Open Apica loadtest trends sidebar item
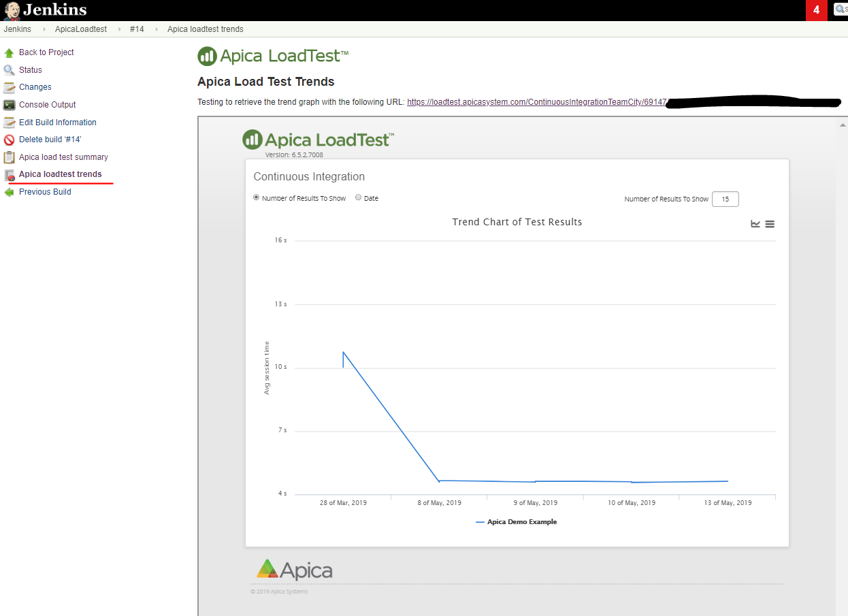The image size is (848, 616). 61,174
